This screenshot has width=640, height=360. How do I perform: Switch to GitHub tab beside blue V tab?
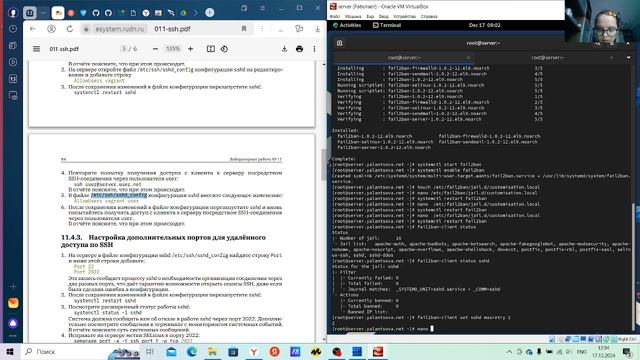pos(96,13)
